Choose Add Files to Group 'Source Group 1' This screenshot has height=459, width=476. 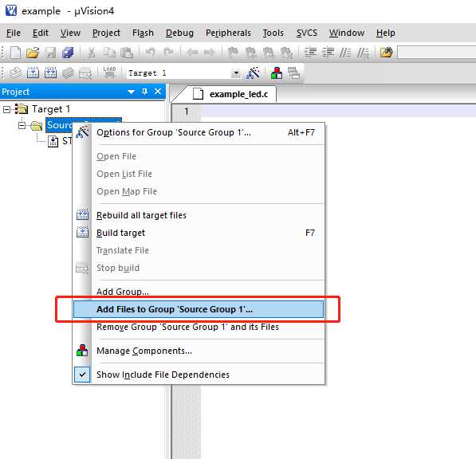coord(199,309)
